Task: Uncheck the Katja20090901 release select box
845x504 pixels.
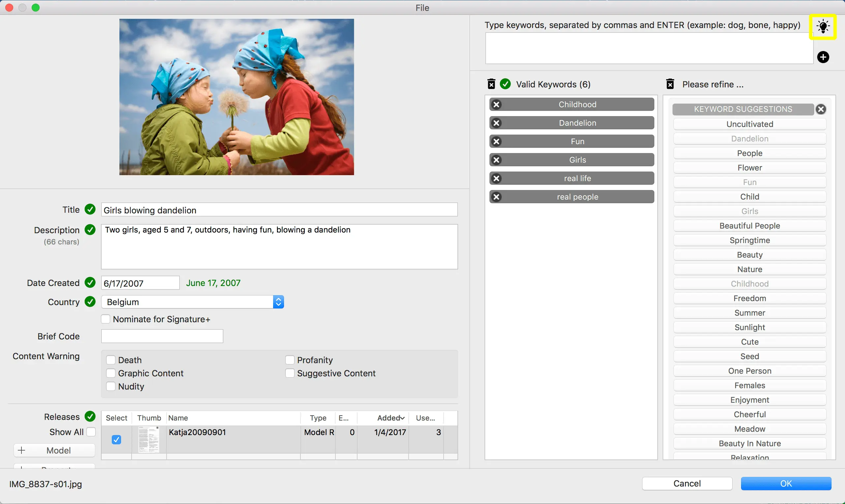Action: tap(116, 440)
